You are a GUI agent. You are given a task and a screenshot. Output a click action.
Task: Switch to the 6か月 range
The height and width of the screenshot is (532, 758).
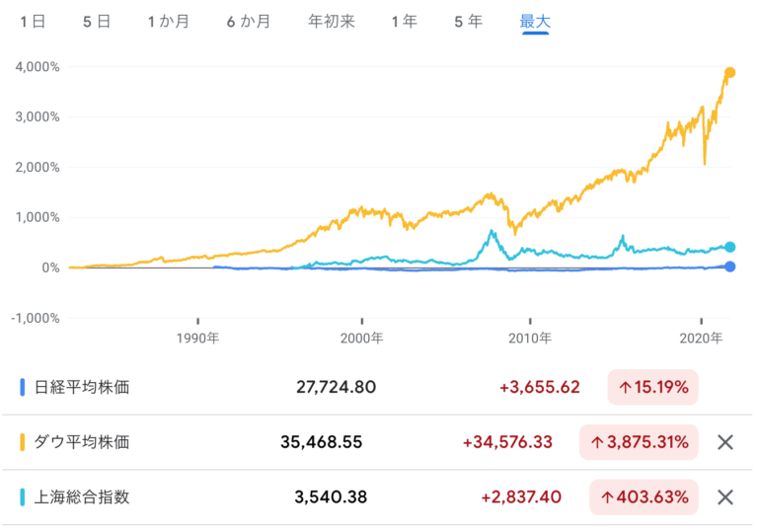point(248,22)
